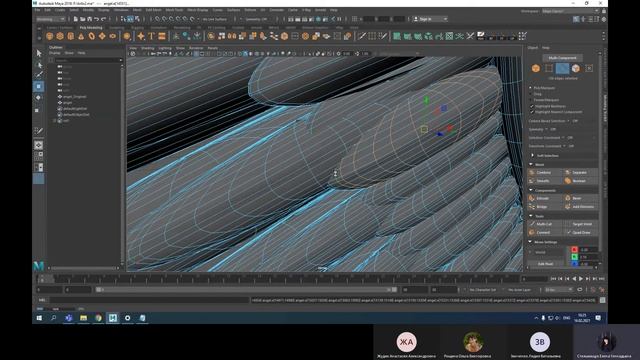Click green Y axis swatch in Move Settings
The width and height of the screenshot is (640, 360).
coord(574,257)
